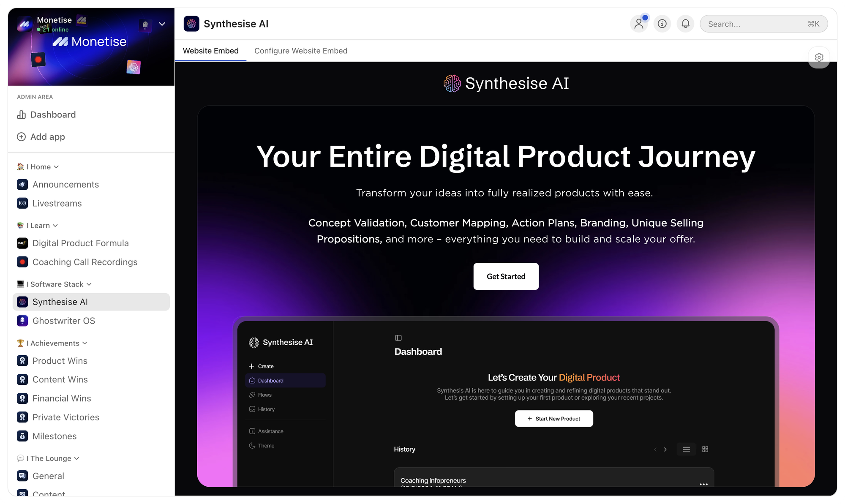Click the Add app plus icon
Screen dimensions: 845x504
[21, 137]
